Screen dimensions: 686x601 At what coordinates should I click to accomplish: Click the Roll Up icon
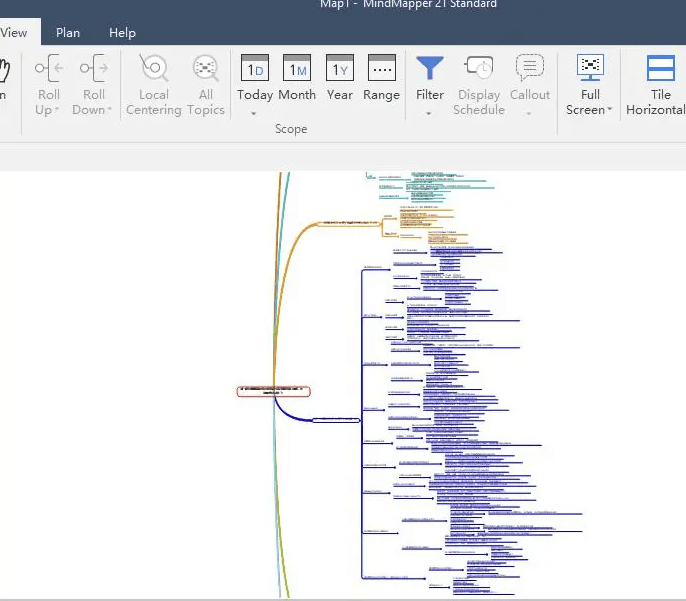tap(48, 69)
